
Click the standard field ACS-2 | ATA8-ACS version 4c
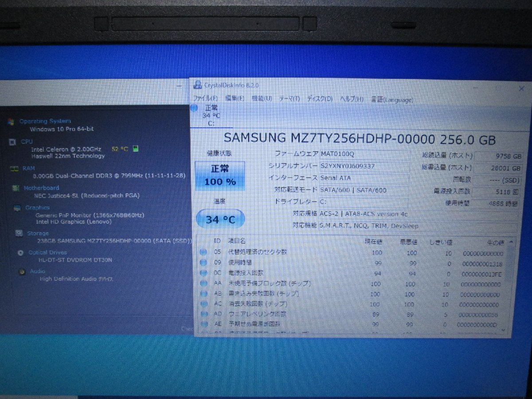point(419,214)
